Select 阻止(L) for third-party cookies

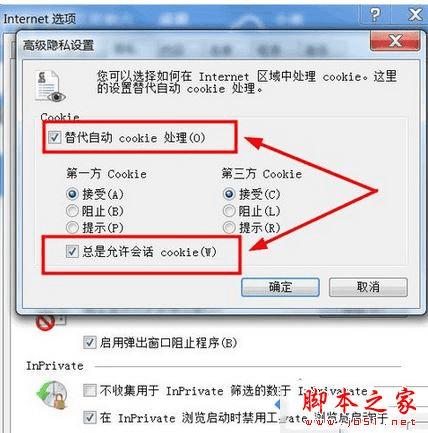click(229, 211)
